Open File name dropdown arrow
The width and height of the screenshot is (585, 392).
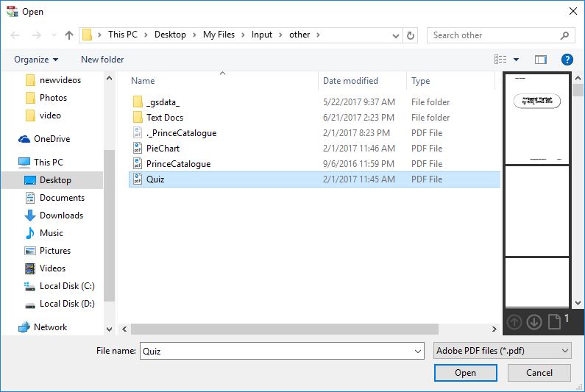click(418, 352)
